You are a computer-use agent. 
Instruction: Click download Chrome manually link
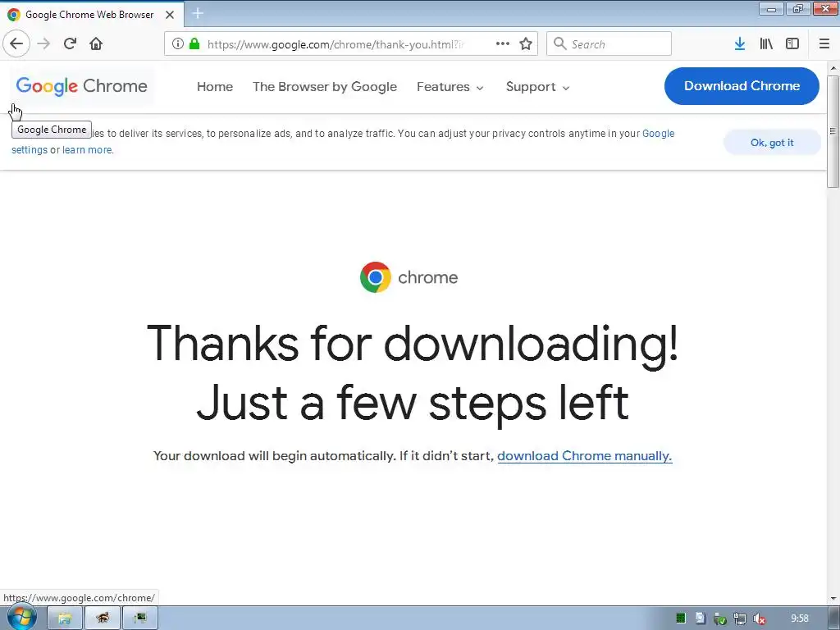coord(584,456)
